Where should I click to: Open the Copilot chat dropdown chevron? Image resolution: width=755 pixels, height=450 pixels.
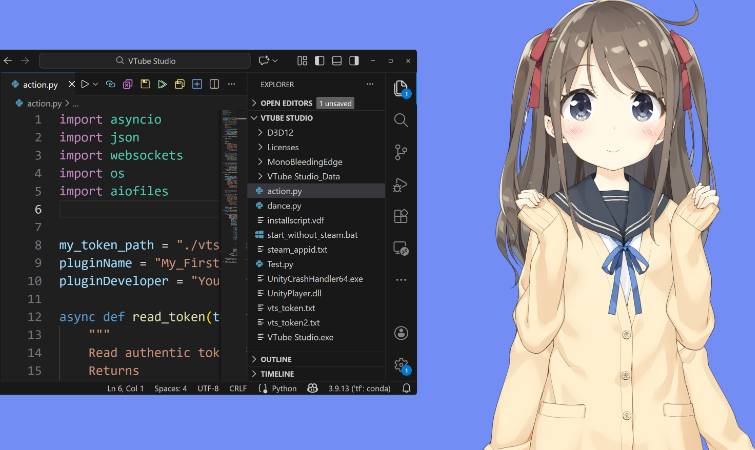pyautogui.click(x=275, y=61)
